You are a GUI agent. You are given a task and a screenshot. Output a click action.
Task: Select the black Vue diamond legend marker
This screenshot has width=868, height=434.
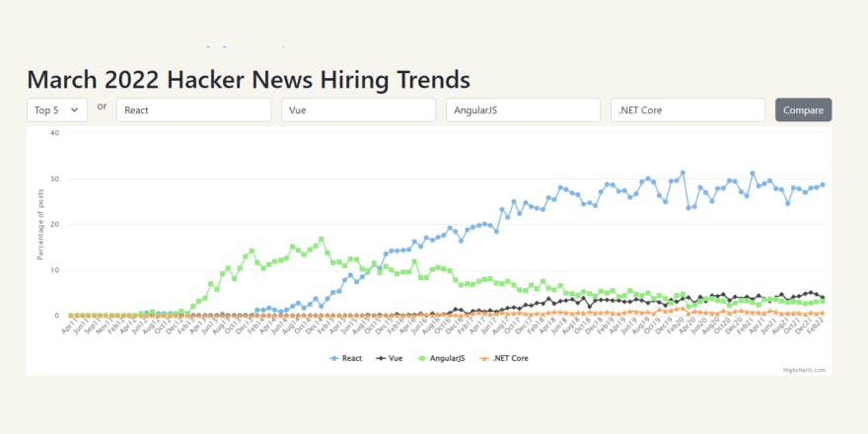click(x=381, y=359)
